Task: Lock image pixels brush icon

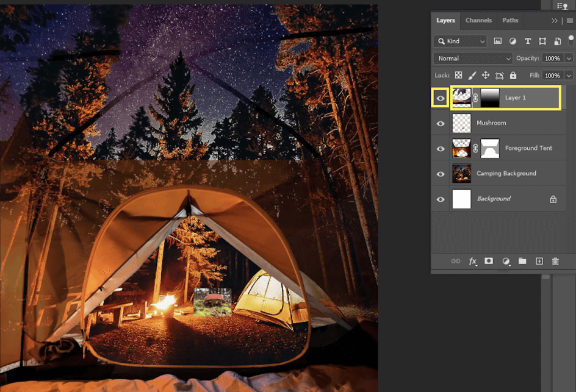Action: [472, 76]
